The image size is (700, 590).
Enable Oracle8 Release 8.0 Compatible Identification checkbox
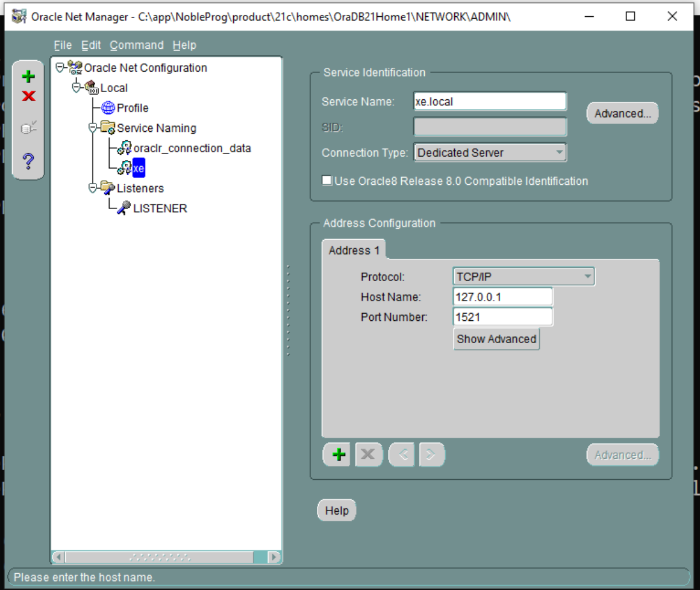coord(327,180)
